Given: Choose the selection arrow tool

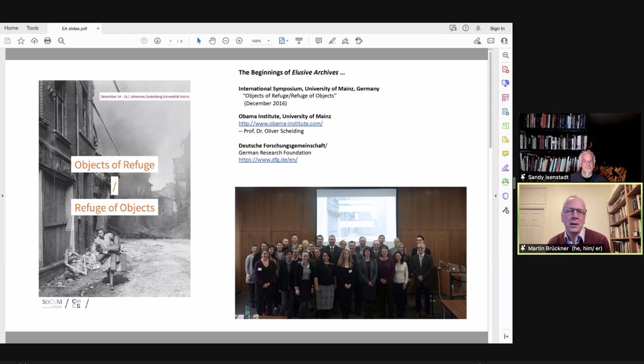Looking at the screenshot, I should (x=199, y=41).
